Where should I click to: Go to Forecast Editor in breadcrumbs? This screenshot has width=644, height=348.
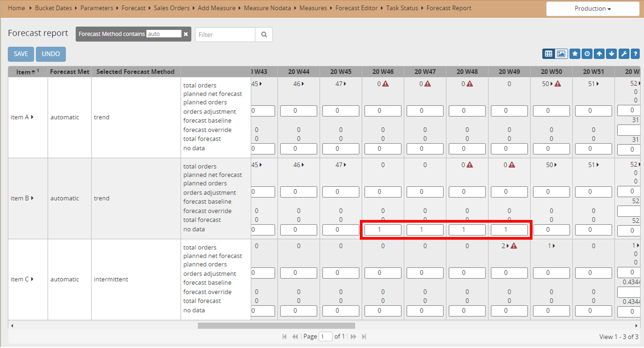pyautogui.click(x=356, y=8)
